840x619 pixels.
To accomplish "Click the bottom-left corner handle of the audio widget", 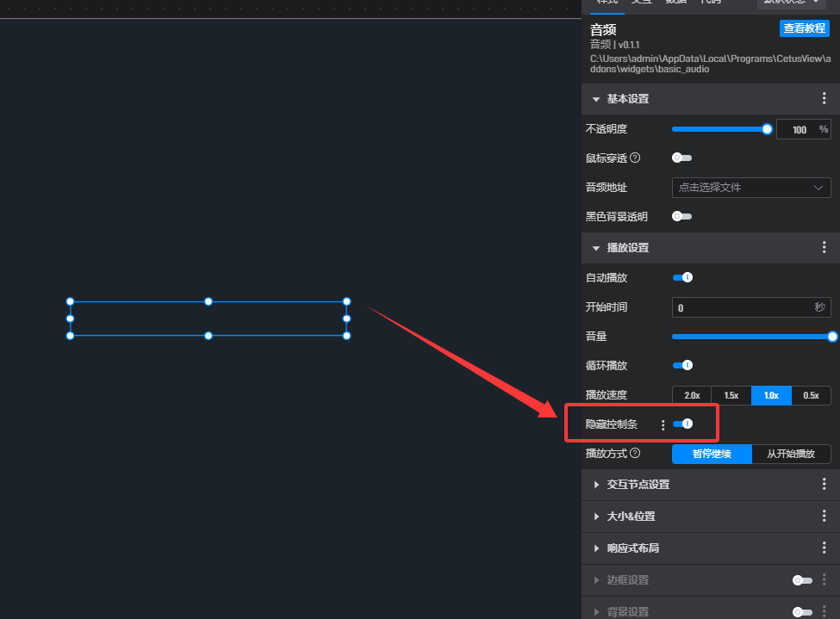I will 70,336.
